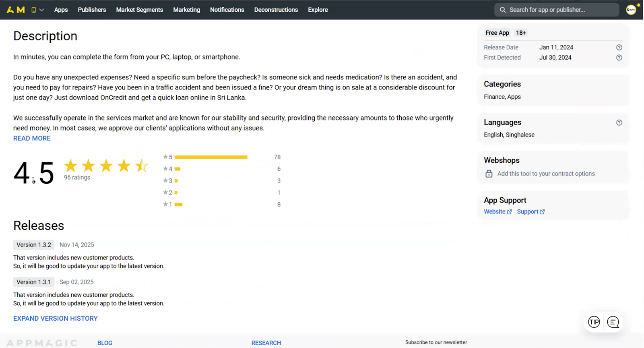Click the AppMagic logo in the navbar
Image resolution: width=644 pixels, height=348 pixels.
coord(16,10)
